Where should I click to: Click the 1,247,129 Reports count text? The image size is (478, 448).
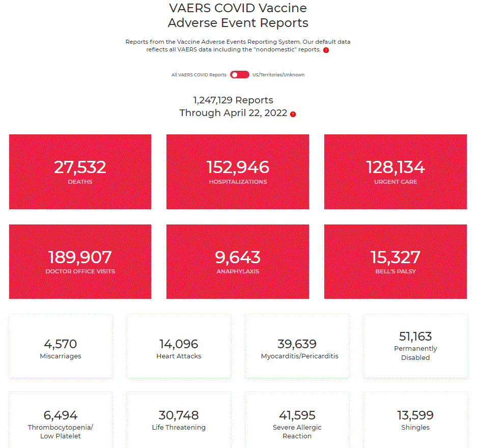[233, 100]
